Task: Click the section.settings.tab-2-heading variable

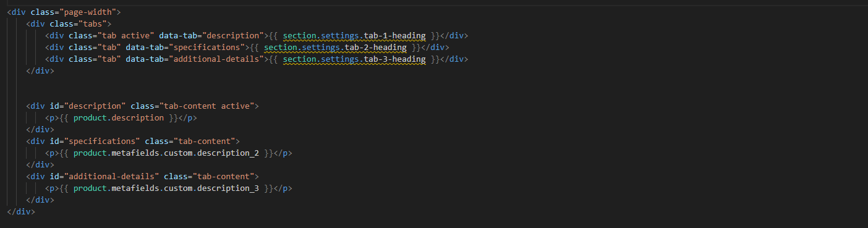Action: pyautogui.click(x=335, y=47)
